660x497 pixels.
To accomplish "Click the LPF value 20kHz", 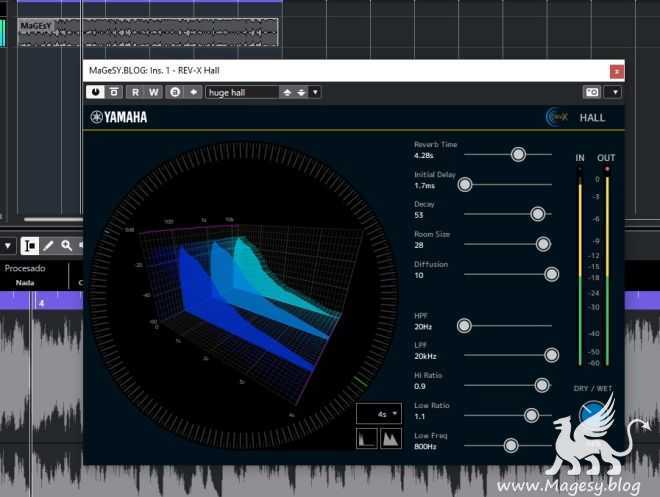I will click(425, 356).
